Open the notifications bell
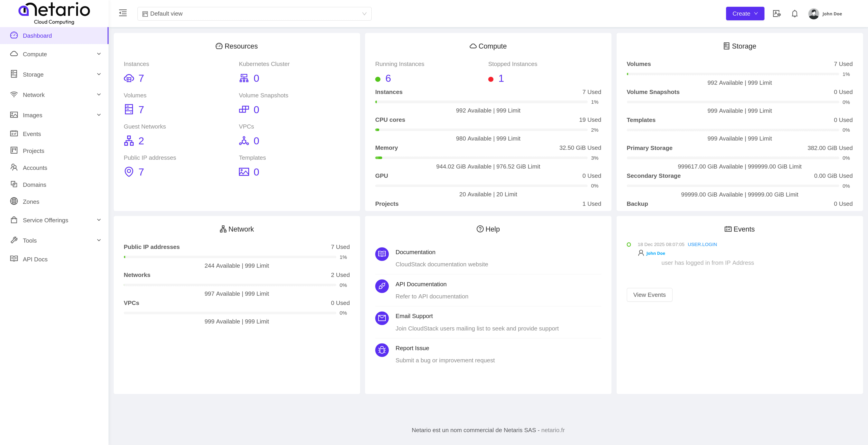Viewport: 868px width, 445px height. [x=795, y=14]
